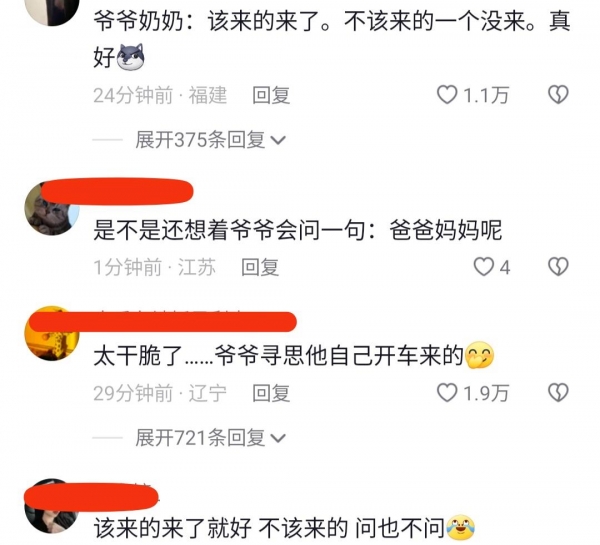Open the cat avatar user's profile
This screenshot has height=545, width=600.
click(52, 209)
